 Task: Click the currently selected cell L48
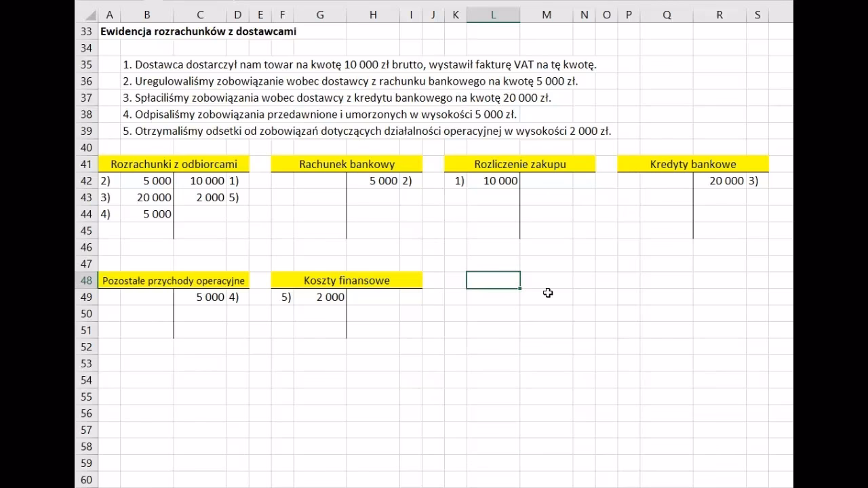493,280
